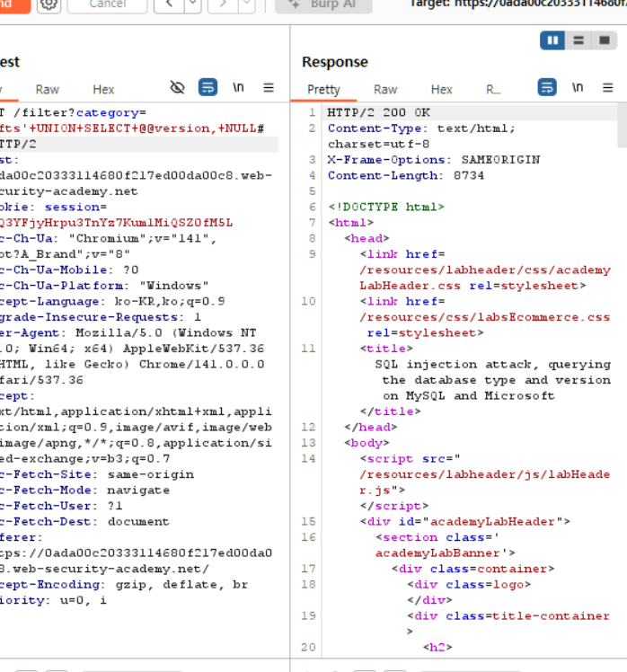Open the Burp AI feature
The height and width of the screenshot is (672, 627).
click(x=323, y=4)
